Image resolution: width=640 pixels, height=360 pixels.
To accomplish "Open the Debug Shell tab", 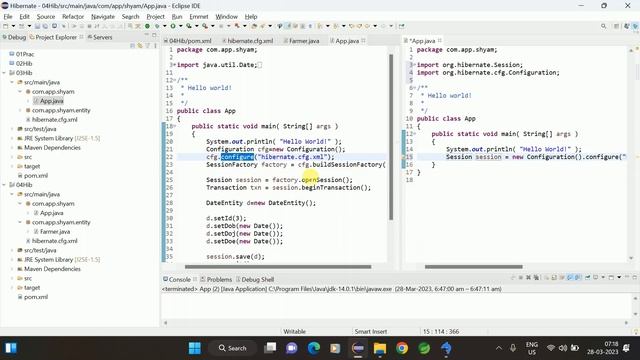I will pyautogui.click(x=255, y=280).
